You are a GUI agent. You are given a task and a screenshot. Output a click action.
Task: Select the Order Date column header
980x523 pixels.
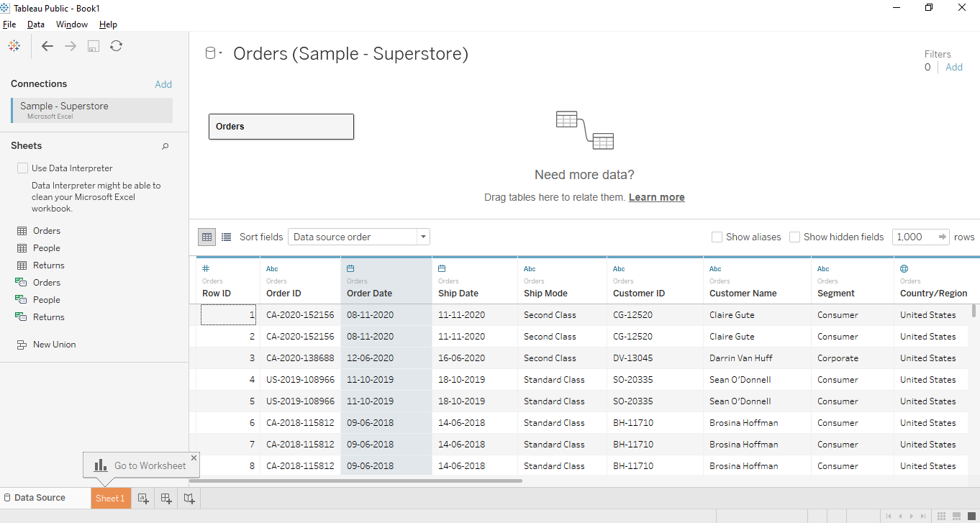386,281
